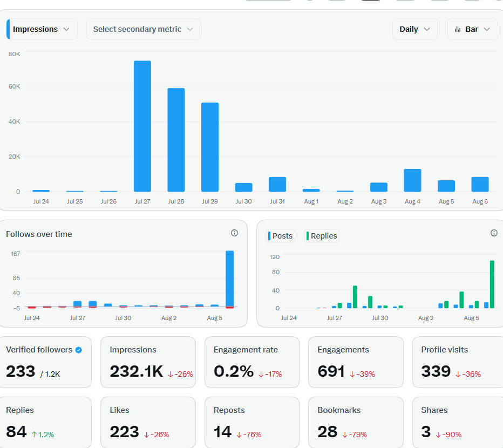Click the 80K axis label

coord(14,54)
